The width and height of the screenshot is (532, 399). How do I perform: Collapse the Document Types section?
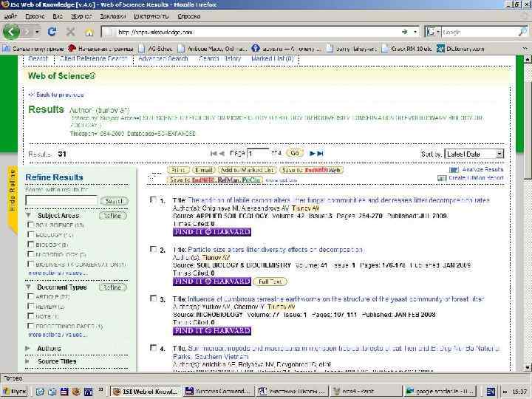pos(29,287)
